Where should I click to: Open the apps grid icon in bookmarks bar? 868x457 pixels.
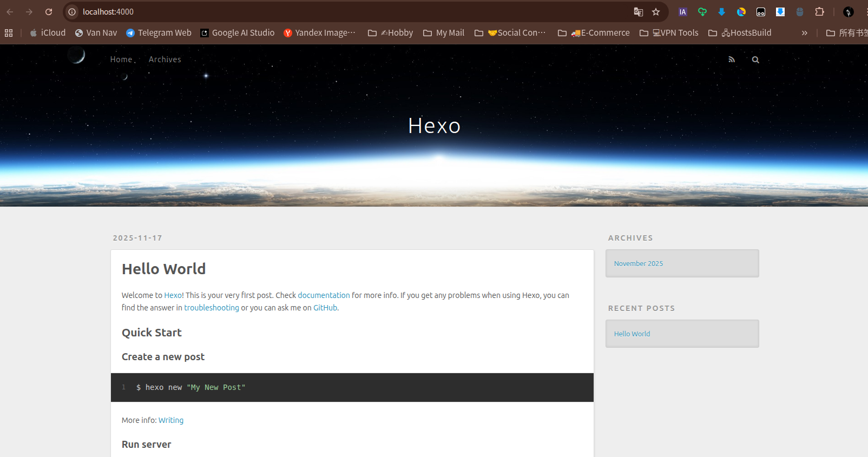click(9, 33)
